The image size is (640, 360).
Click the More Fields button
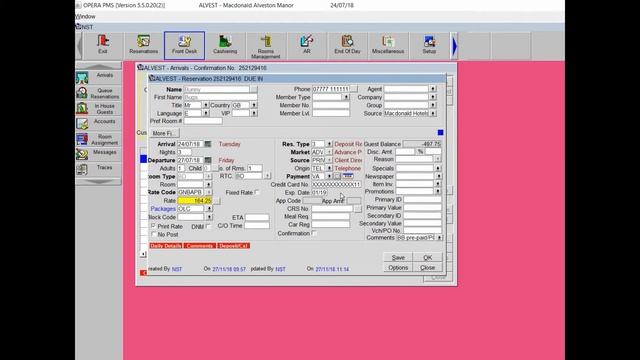(164, 133)
